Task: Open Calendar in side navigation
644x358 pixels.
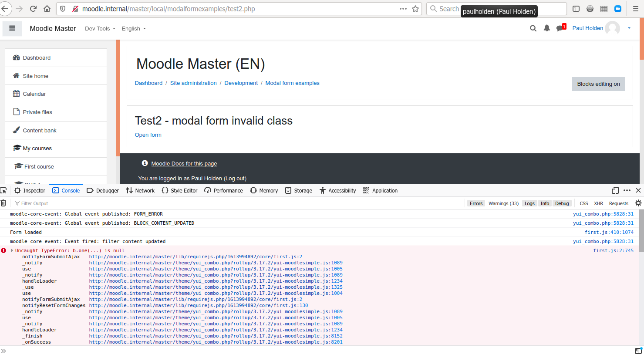Action: click(56, 94)
